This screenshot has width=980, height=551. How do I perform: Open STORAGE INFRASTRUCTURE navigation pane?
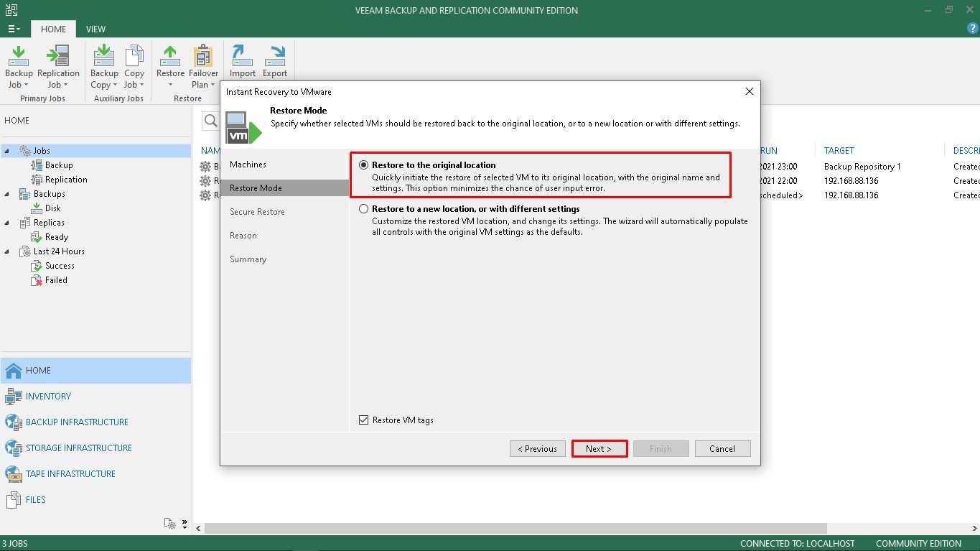click(95, 448)
